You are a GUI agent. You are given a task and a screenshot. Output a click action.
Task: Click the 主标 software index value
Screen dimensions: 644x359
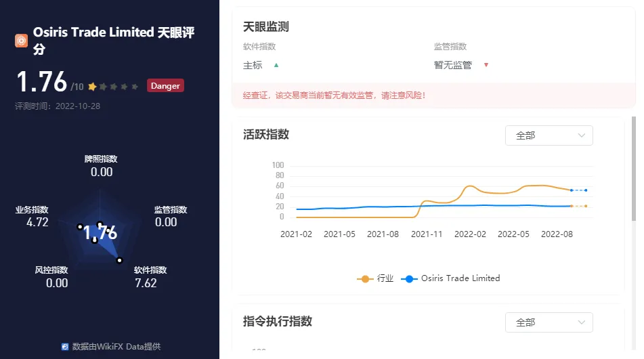[253, 65]
